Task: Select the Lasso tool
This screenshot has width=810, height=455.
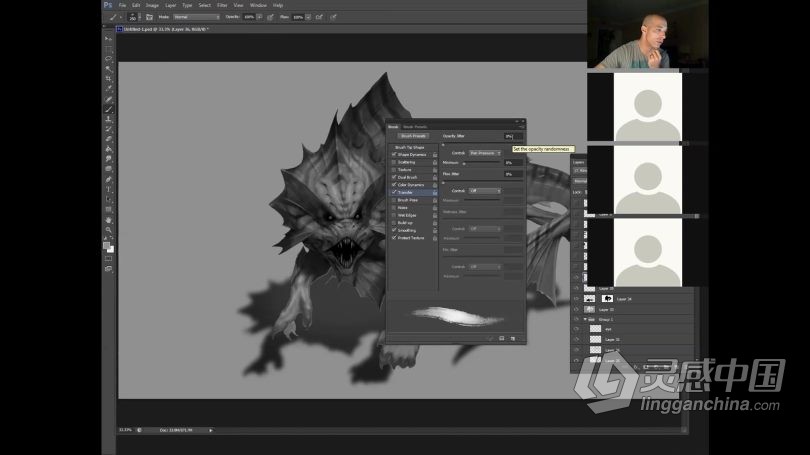Action: click(108, 59)
